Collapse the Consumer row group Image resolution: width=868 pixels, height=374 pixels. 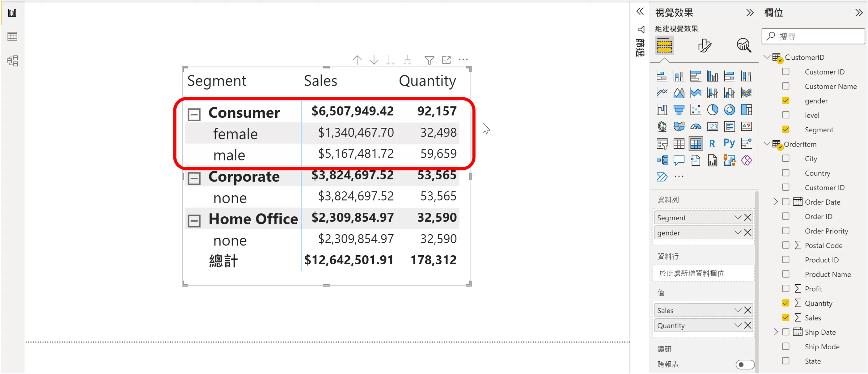194,114
